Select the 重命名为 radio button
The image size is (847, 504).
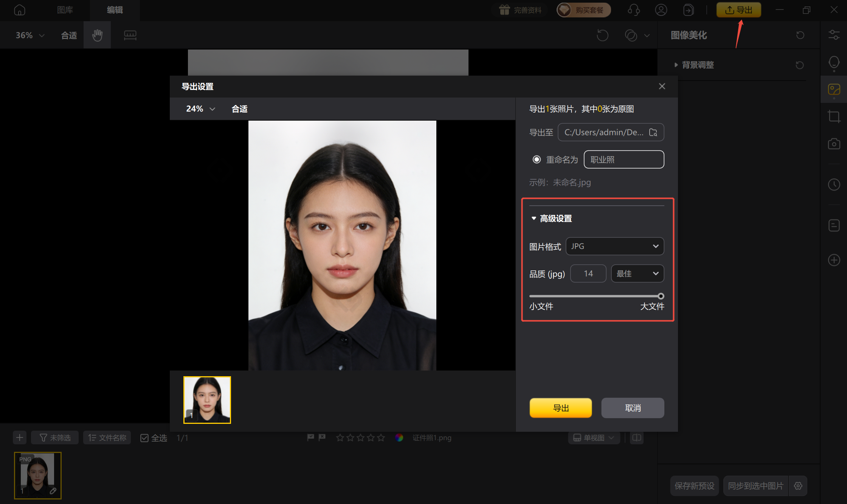coord(537,159)
